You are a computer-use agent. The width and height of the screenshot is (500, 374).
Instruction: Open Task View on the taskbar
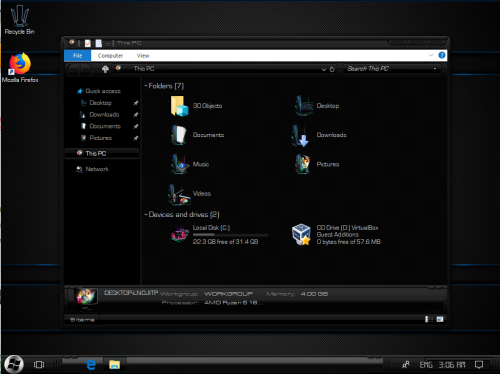coord(39,365)
